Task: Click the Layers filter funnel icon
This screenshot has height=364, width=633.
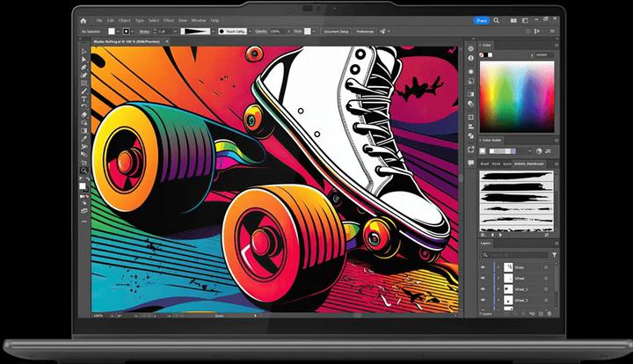Action: [x=554, y=255]
